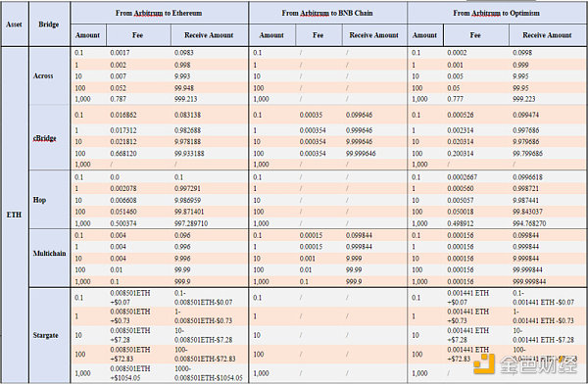
Task: Select the Multichain bridge cell
Action: click(49, 253)
